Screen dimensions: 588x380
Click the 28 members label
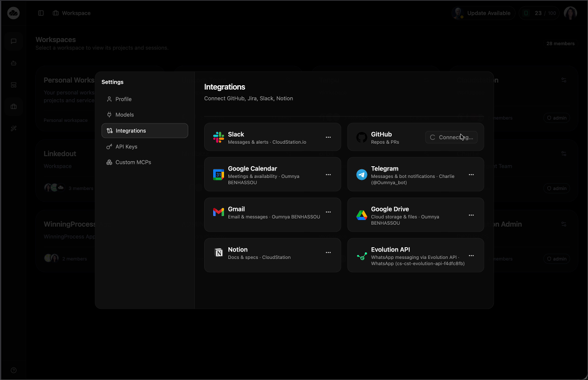point(560,44)
